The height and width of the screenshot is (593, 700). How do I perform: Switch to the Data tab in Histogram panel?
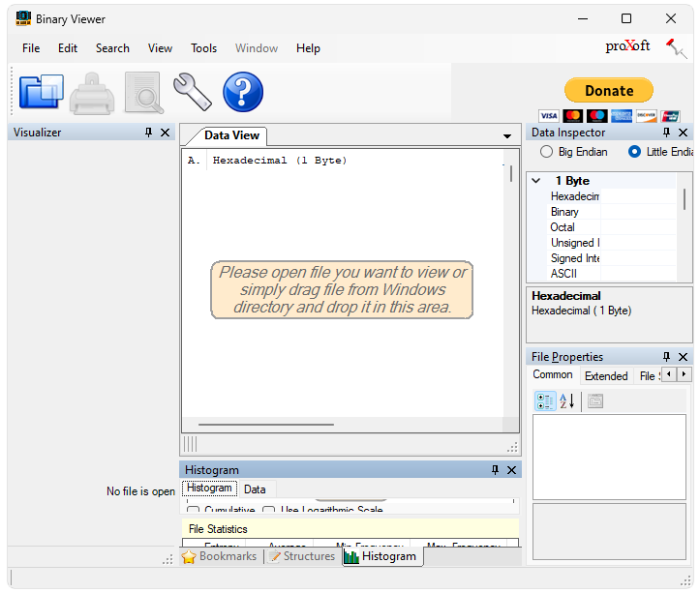pyautogui.click(x=255, y=489)
